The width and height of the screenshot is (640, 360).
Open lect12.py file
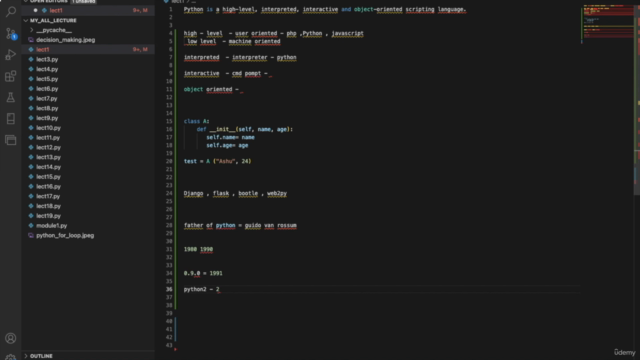[x=48, y=147]
